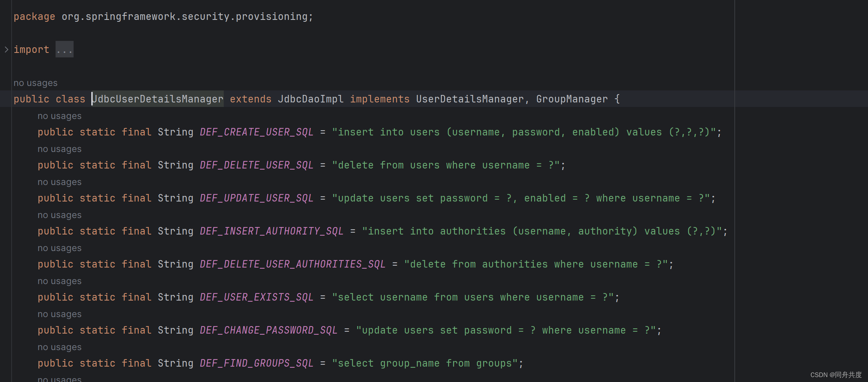Click the "delete from users where username" string
Image resolution: width=868 pixels, height=382 pixels.
click(446, 165)
